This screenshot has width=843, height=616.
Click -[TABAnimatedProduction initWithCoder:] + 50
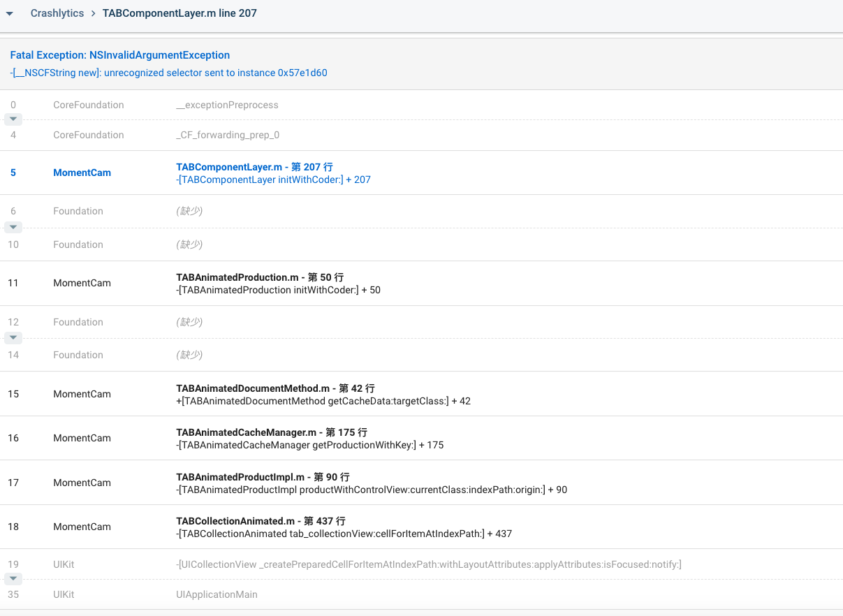click(x=278, y=290)
